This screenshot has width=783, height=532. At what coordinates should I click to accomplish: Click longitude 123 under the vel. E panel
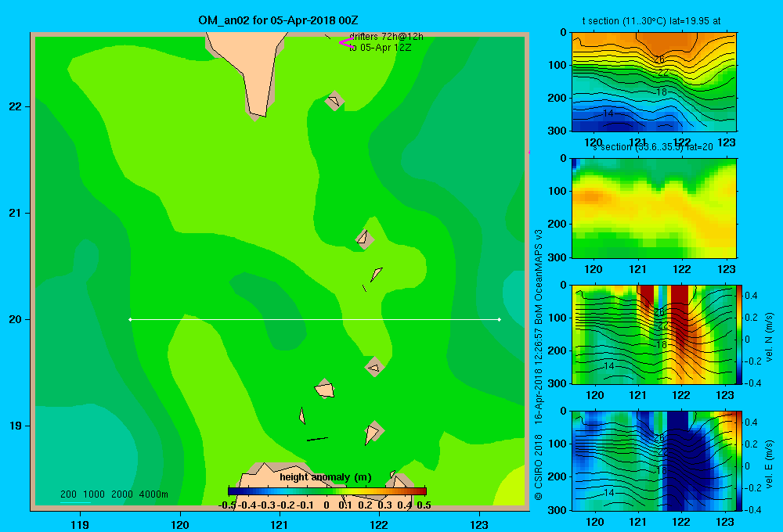tap(725, 522)
